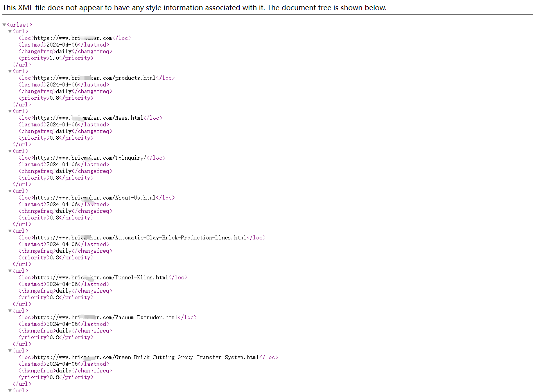Click the Vacuum-Extruder.html loc line
The height and width of the screenshot is (392, 533).
(x=106, y=318)
